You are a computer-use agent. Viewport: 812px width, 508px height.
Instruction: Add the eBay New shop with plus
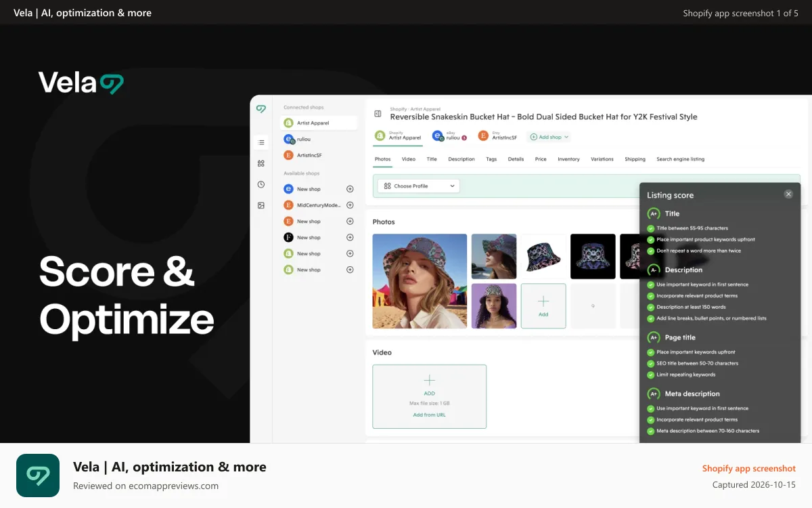[350, 189]
